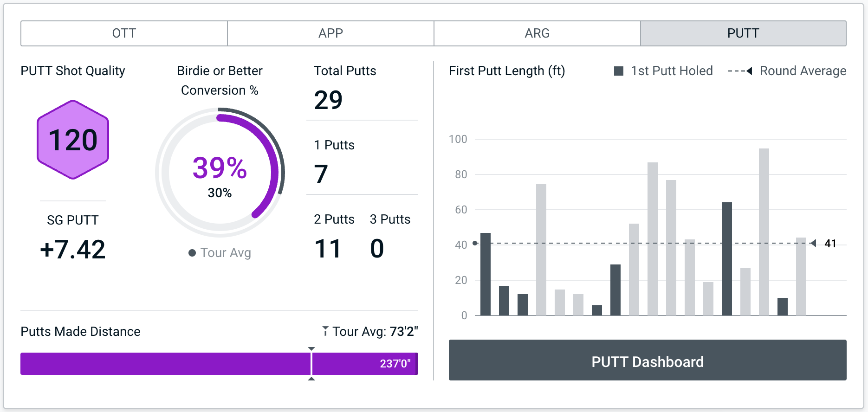Click the Tour Avg legend dot

point(192,253)
